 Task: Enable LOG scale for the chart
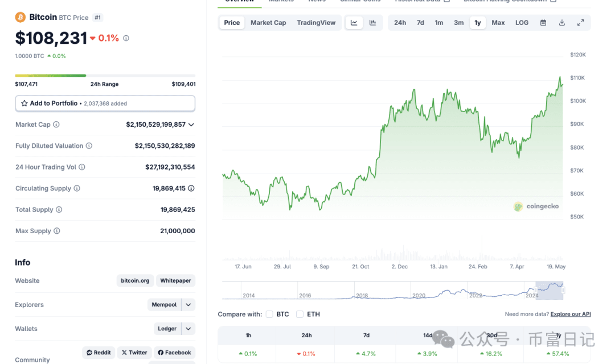click(521, 22)
